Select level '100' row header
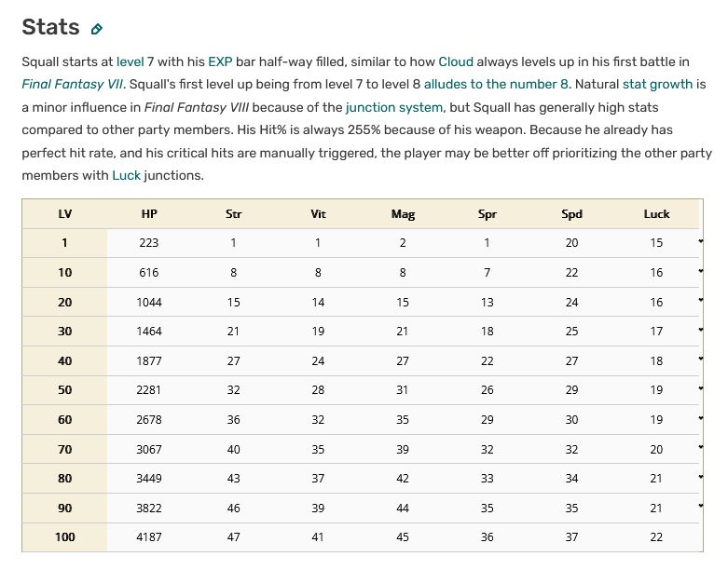Screen dimensions: 728x570 tap(64, 537)
